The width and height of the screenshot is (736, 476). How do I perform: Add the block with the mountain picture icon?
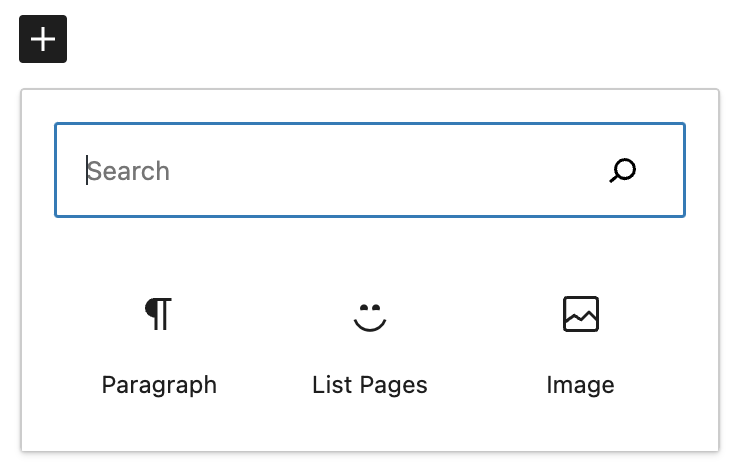coord(581,347)
